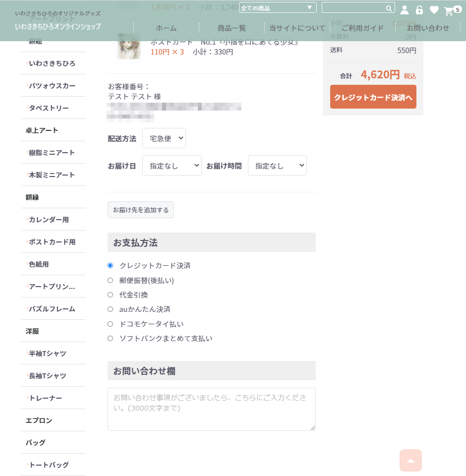466x476 pixels.
Task: Click the クレジットカード決済へ button
Action: [373, 97]
